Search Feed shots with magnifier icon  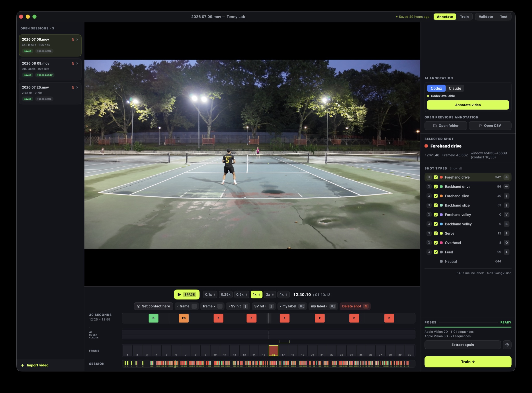pos(429,252)
